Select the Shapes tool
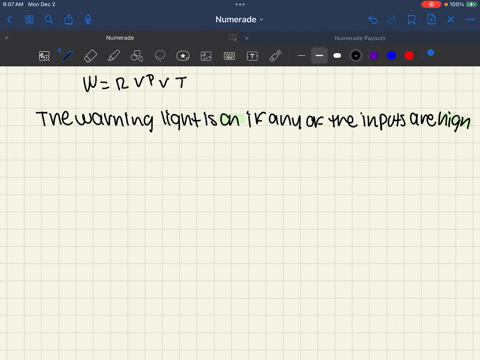Screen dimensions: 480x360 tap(137, 56)
